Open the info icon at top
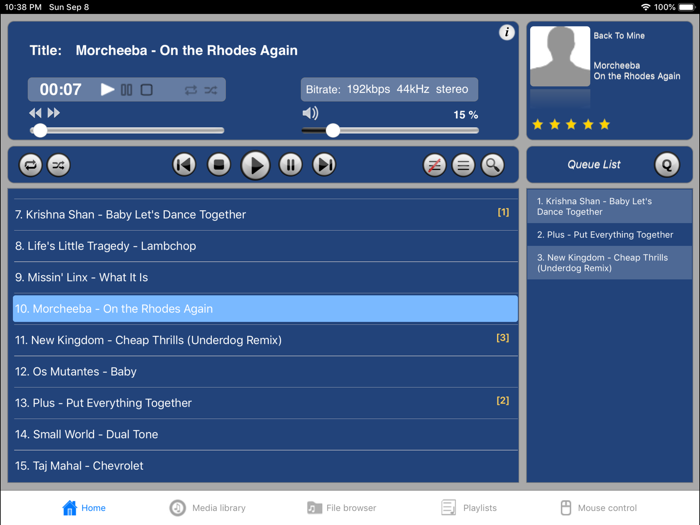 click(x=507, y=32)
